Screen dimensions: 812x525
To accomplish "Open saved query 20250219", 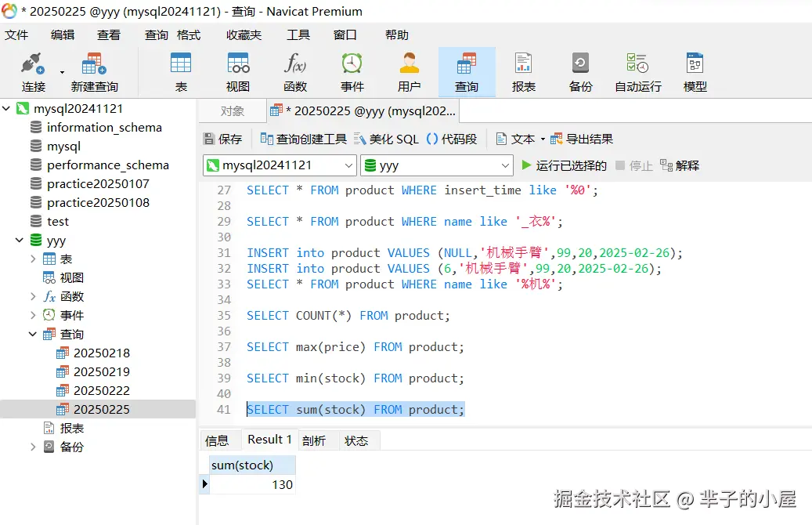I will [x=102, y=371].
